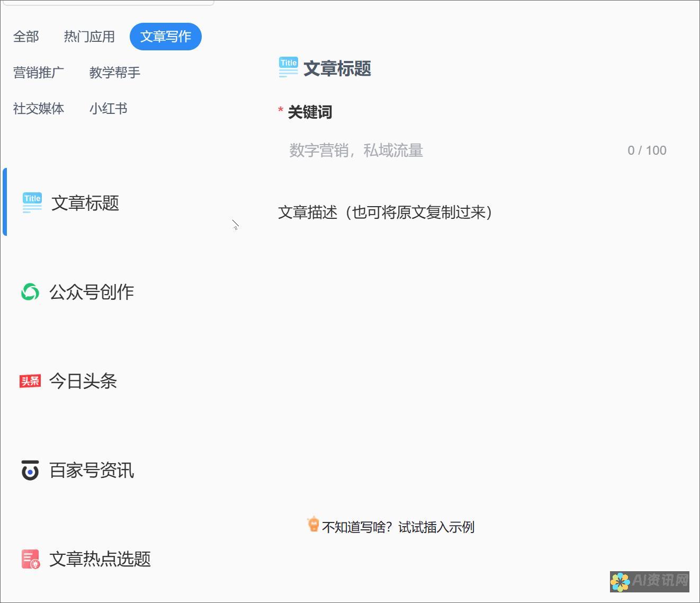Click the 关键词 field label

click(310, 112)
